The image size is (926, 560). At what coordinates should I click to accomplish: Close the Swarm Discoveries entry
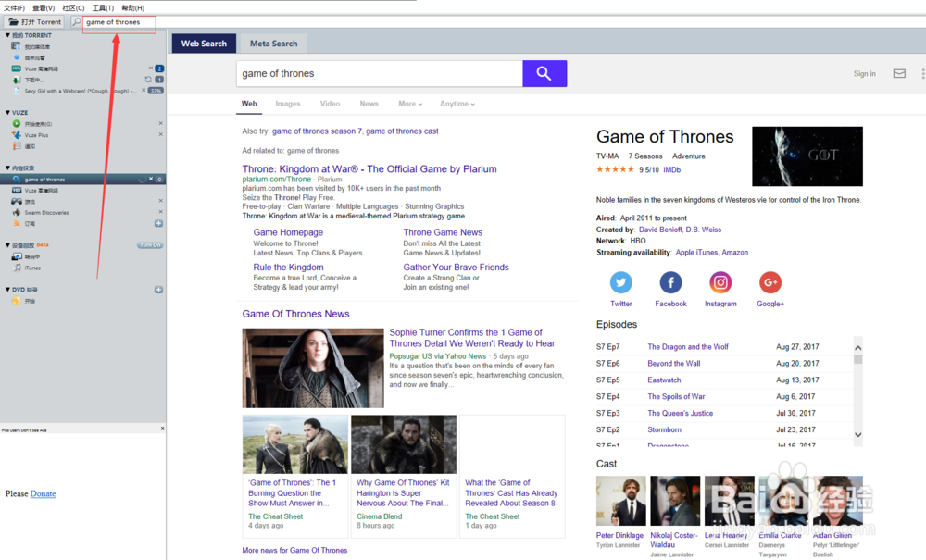(160, 212)
